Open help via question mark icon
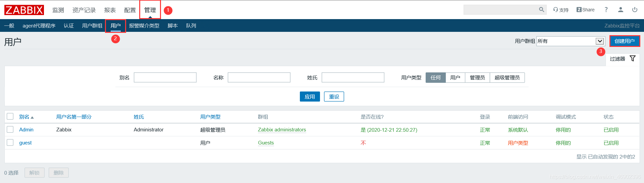This screenshot has height=183, width=644. pyautogui.click(x=606, y=10)
